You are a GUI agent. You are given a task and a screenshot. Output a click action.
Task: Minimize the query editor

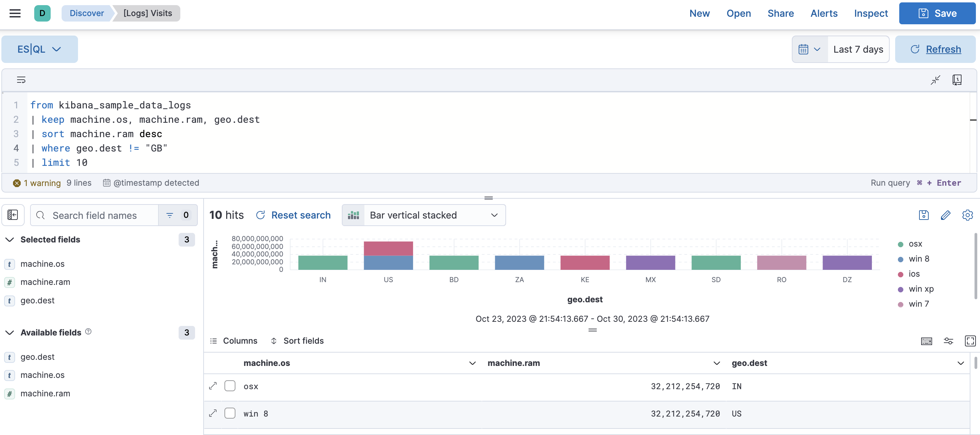936,80
